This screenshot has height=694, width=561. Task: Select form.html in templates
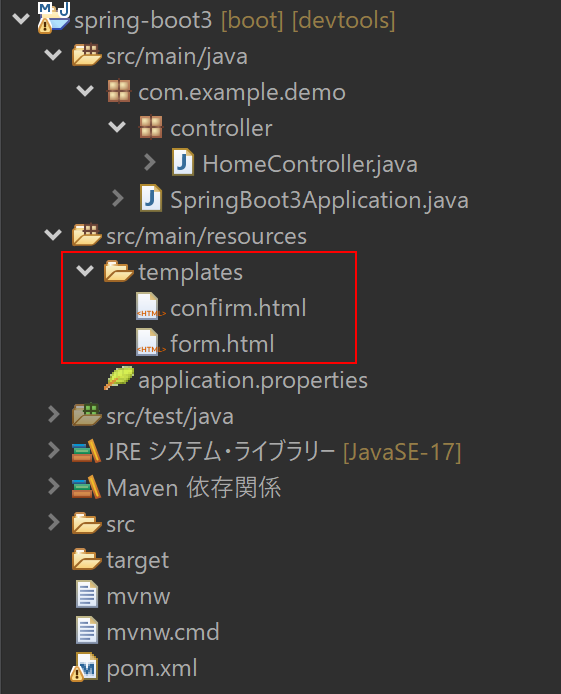coord(222,343)
